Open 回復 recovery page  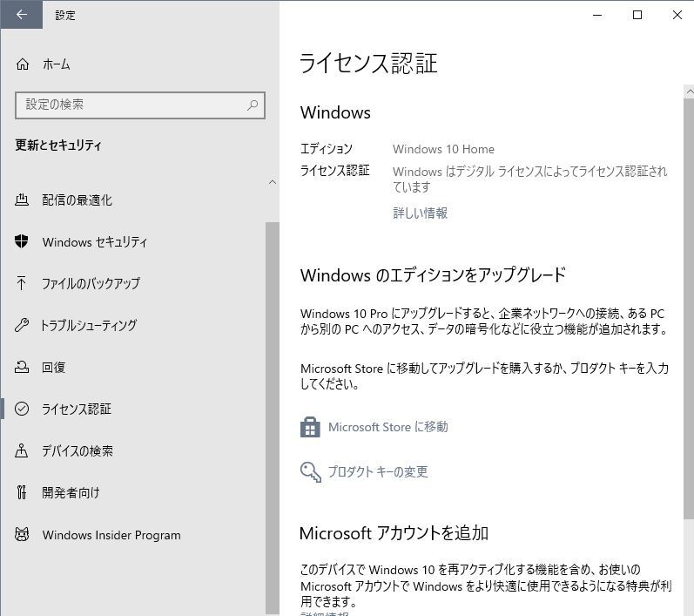click(x=54, y=367)
